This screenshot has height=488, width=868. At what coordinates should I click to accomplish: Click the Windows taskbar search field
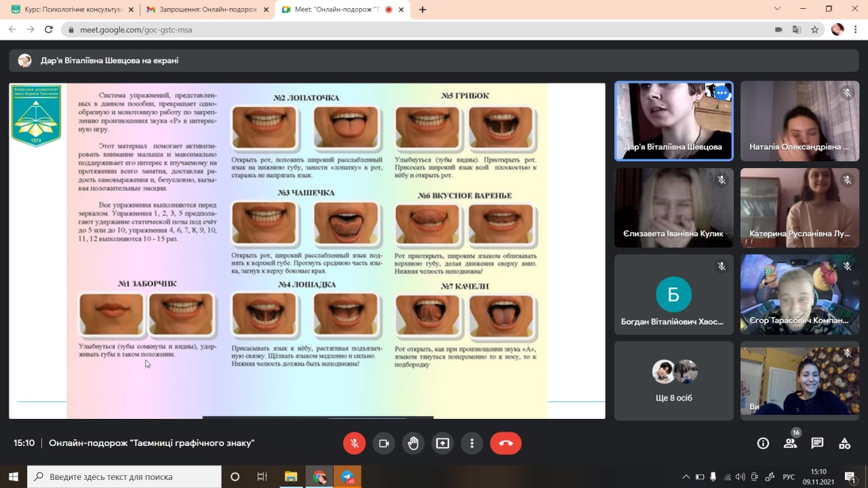tap(124, 476)
